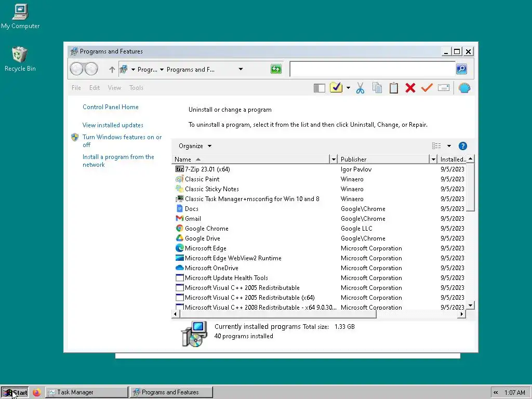Select Classic Sticky Notes entry
Viewport: 532px width, 399px height.
click(x=212, y=189)
